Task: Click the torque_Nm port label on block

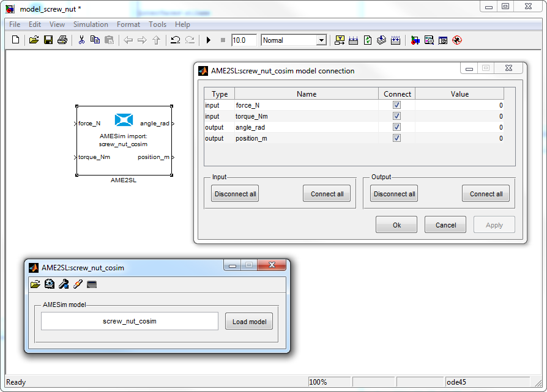Action: click(x=94, y=157)
